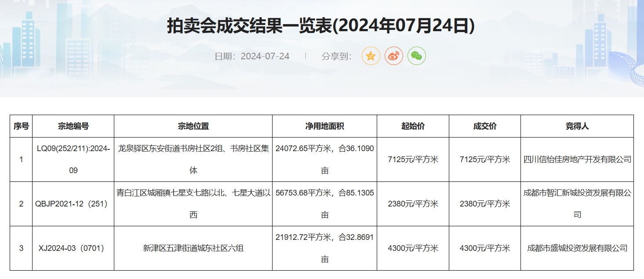The height and width of the screenshot is (279, 644).
Task: Select parcel number XJ2024-03（0701）
Action: tap(73, 248)
